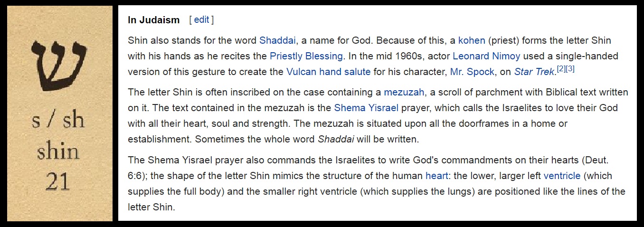The image size is (644, 227).
Task: Open the Priestly Blessing article link
Action: [x=306, y=56]
